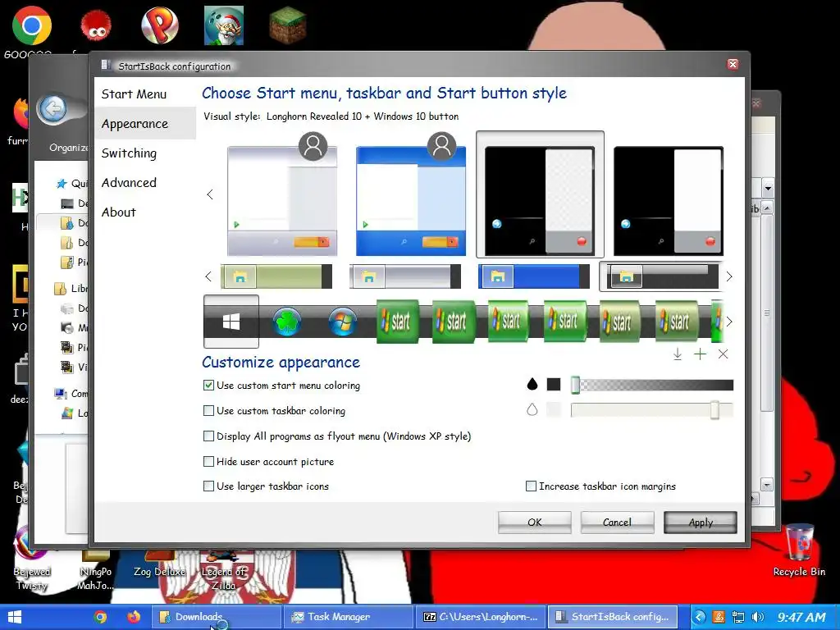Screen dimensions: 840x630
Task: Click the black droplet start menu color icon
Action: [x=532, y=384]
